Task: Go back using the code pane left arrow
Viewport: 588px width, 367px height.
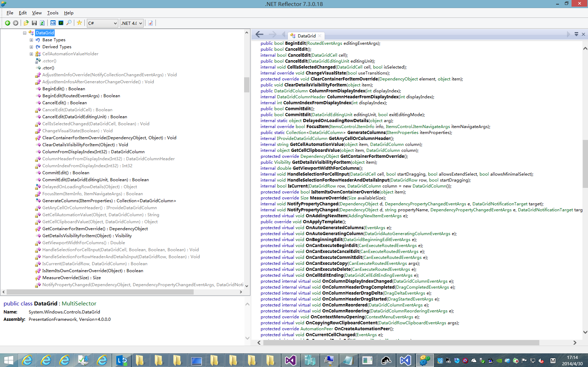Action: click(x=260, y=34)
